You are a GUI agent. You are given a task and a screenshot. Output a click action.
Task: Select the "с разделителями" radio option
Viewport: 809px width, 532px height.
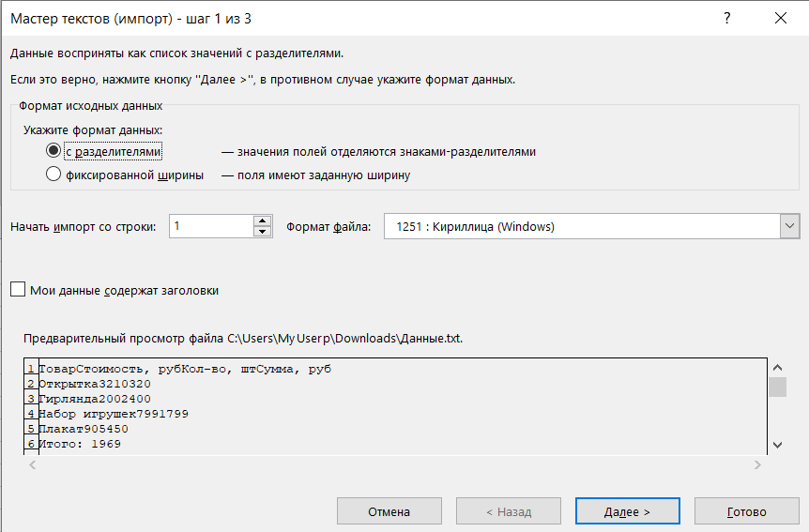click(x=53, y=151)
